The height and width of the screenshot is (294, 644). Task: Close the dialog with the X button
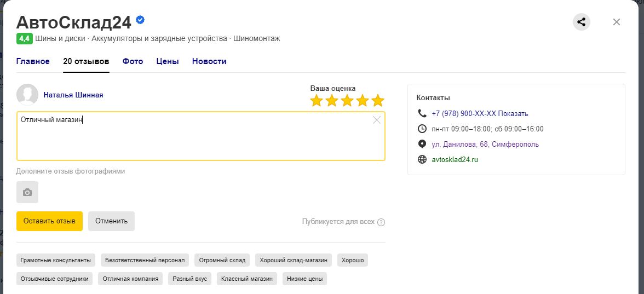pyautogui.click(x=617, y=22)
